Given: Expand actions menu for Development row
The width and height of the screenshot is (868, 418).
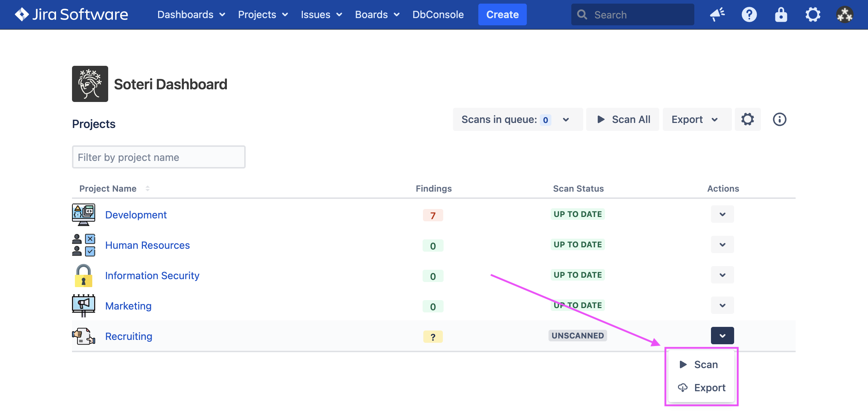Looking at the screenshot, I should [722, 214].
